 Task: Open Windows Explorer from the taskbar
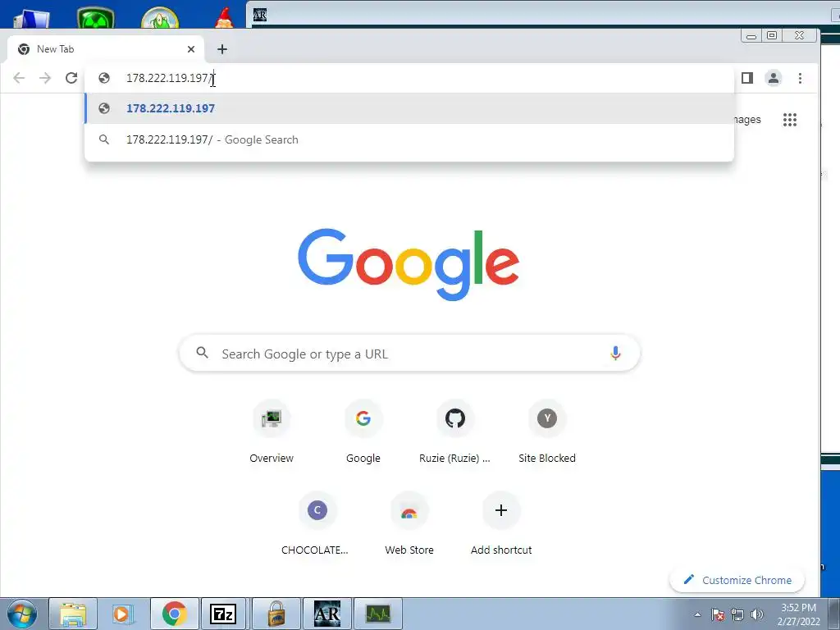pyautogui.click(x=73, y=614)
